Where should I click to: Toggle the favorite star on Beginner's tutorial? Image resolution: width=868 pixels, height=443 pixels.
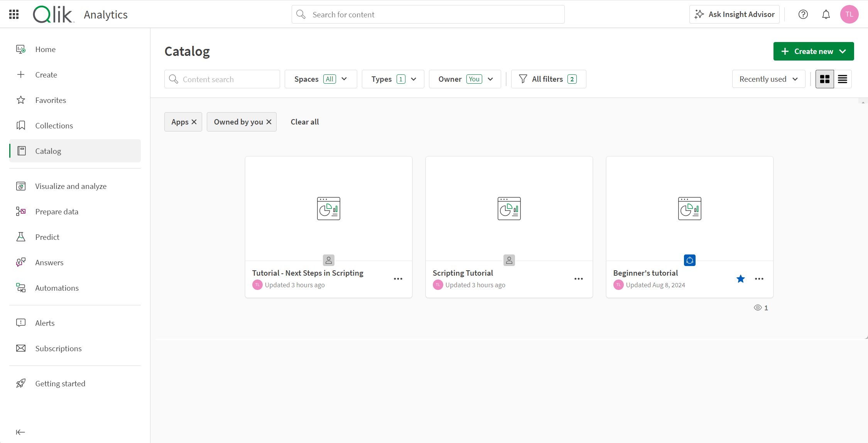click(x=741, y=279)
